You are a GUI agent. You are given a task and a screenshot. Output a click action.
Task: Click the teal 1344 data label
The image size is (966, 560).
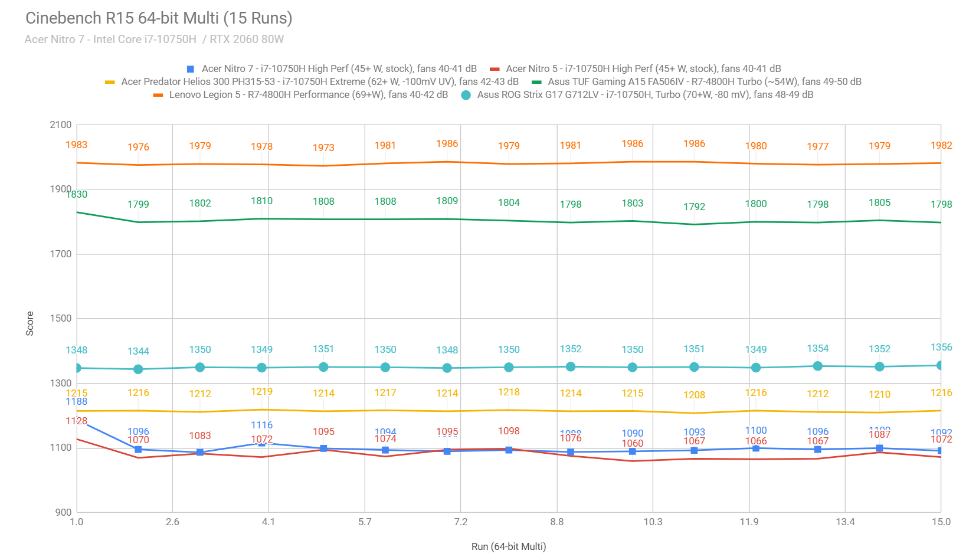[138, 352]
